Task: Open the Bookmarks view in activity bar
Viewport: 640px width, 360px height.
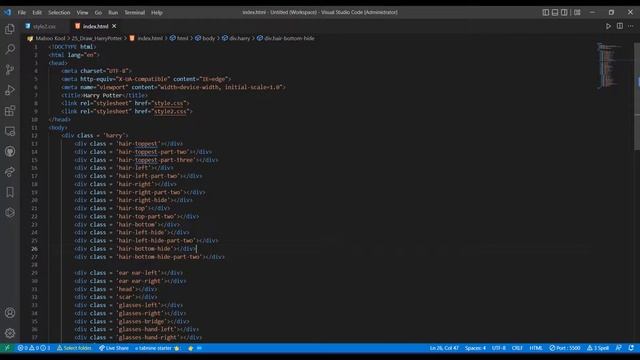Action: coord(10,192)
